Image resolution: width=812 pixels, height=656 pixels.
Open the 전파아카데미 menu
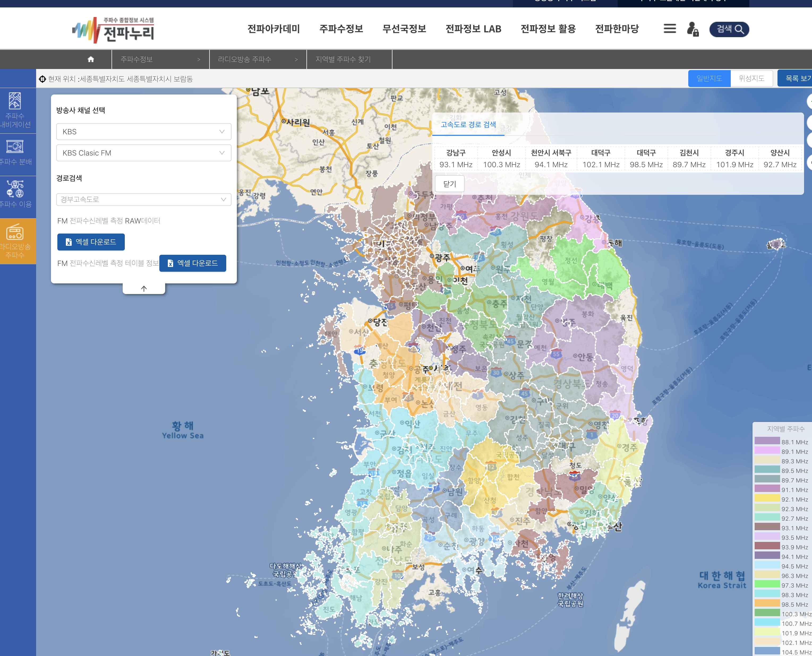[274, 29]
